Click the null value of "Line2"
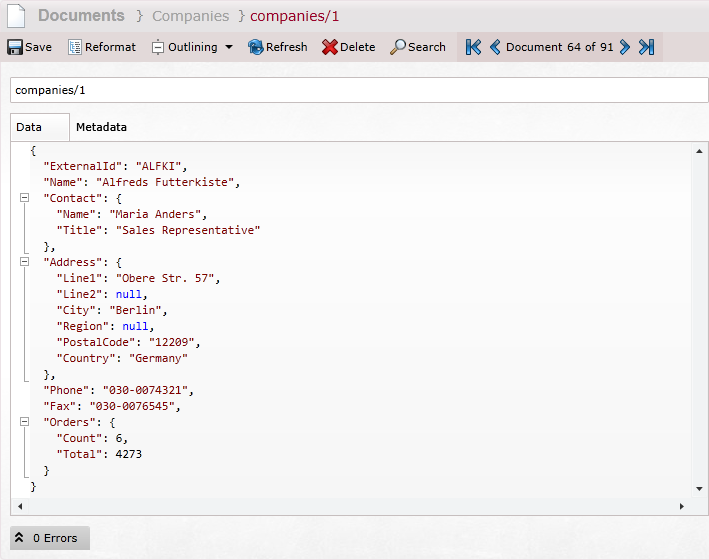Image resolution: width=709 pixels, height=560 pixels. click(129, 294)
